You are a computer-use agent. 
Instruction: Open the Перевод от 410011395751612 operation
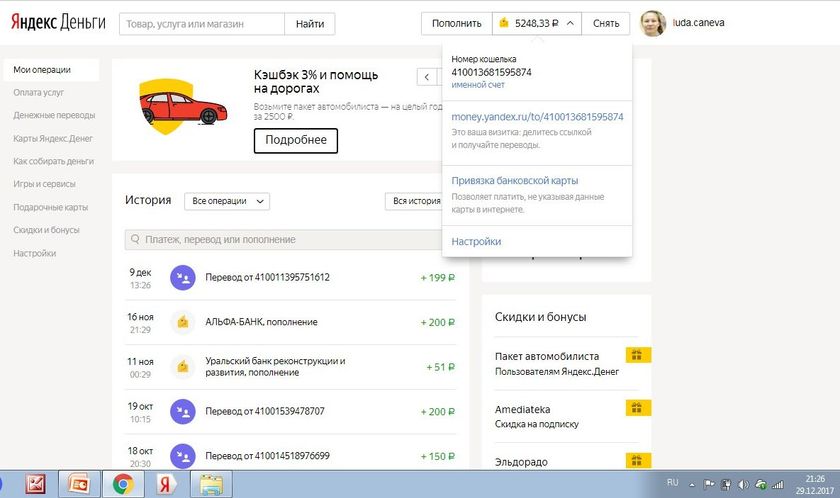point(267,277)
